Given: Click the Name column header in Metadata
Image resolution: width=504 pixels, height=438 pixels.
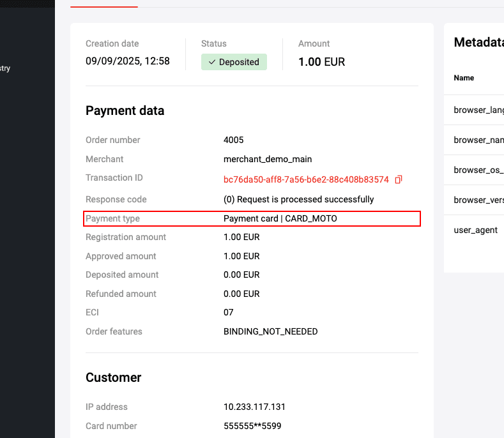Looking at the screenshot, I should [x=464, y=78].
